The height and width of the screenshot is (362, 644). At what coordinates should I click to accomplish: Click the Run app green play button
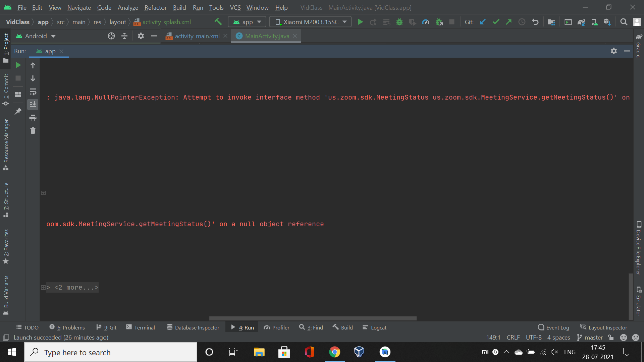[360, 22]
